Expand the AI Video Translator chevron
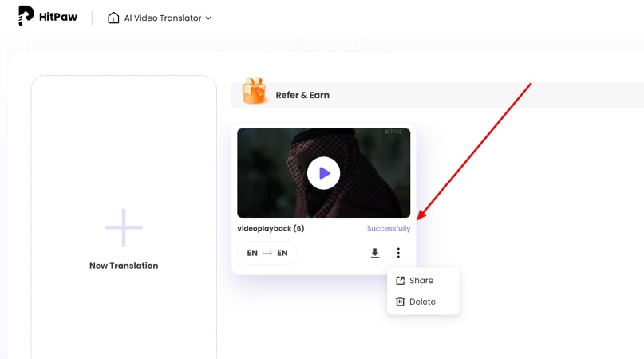The width and height of the screenshot is (644, 359). pyautogui.click(x=209, y=18)
